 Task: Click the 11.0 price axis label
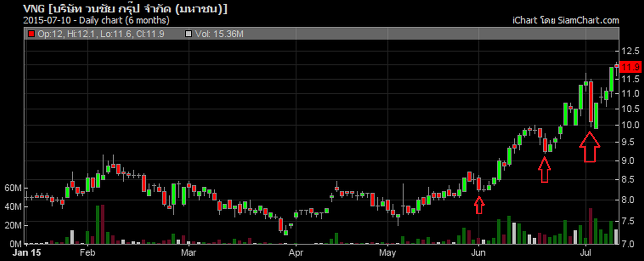point(630,94)
